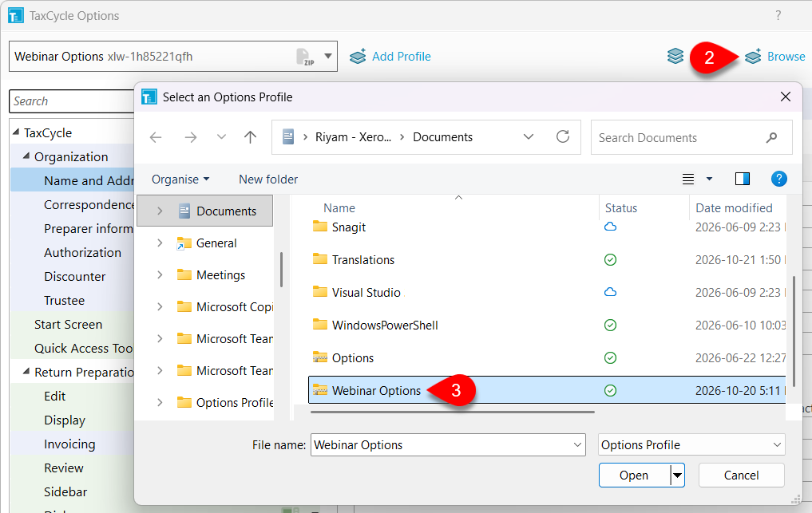The height and width of the screenshot is (513, 812).
Task: Click the Add Profile link
Action: click(402, 57)
